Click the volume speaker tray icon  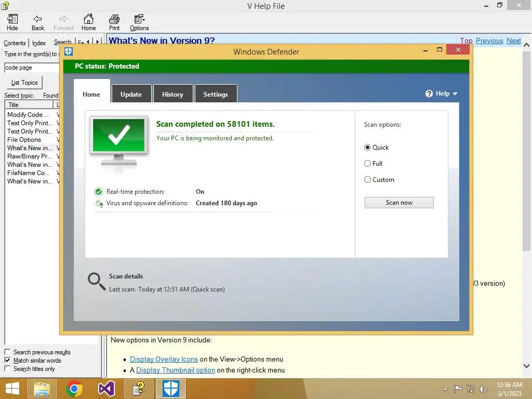coord(483,389)
